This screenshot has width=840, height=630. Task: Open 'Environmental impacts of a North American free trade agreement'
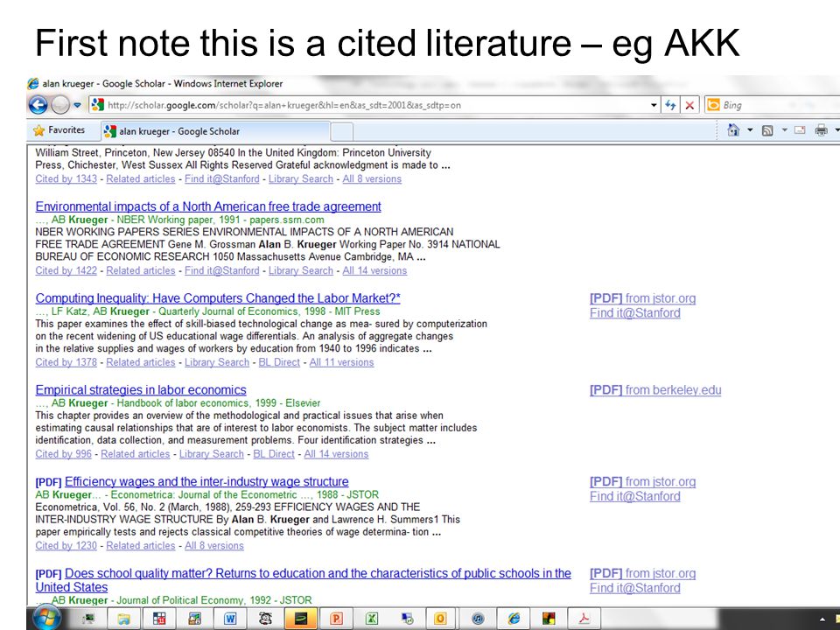pyautogui.click(x=208, y=206)
